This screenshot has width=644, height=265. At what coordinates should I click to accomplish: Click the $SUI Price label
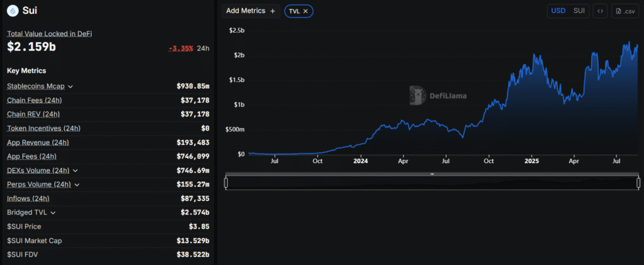pyautogui.click(x=24, y=227)
